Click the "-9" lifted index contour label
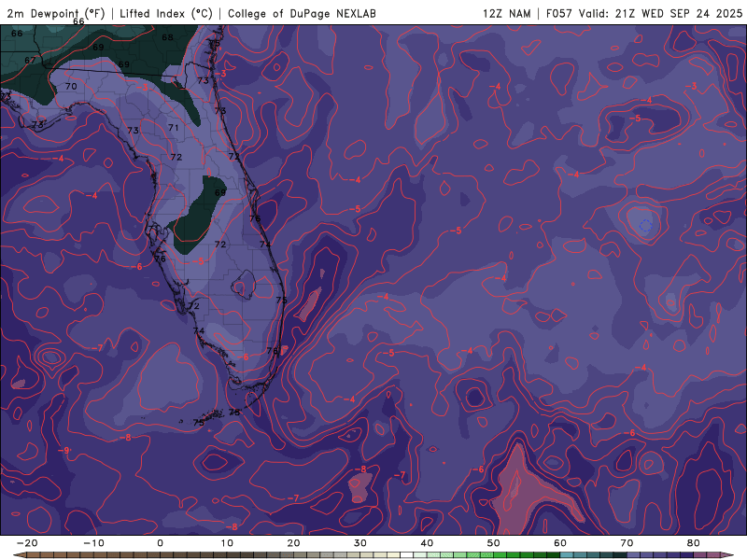747x560 pixels. (64, 450)
